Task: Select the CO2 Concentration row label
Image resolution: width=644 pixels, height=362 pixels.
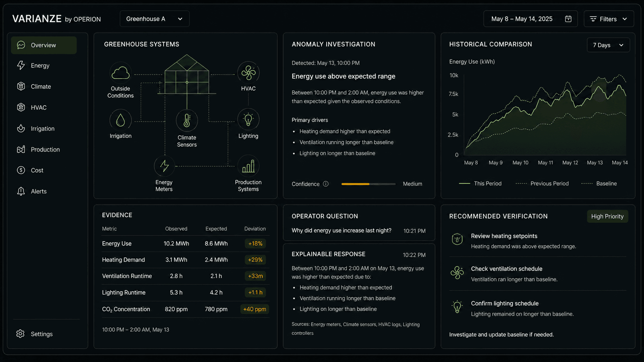Action: tap(126, 309)
